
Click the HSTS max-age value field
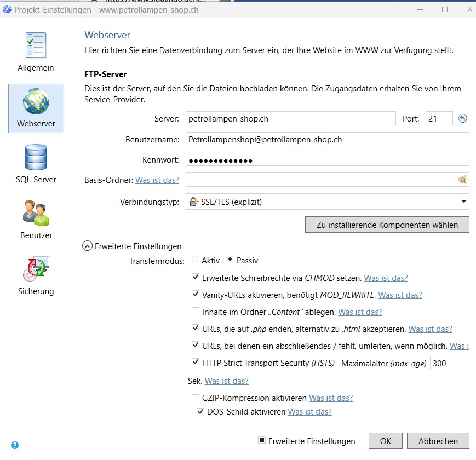449,363
